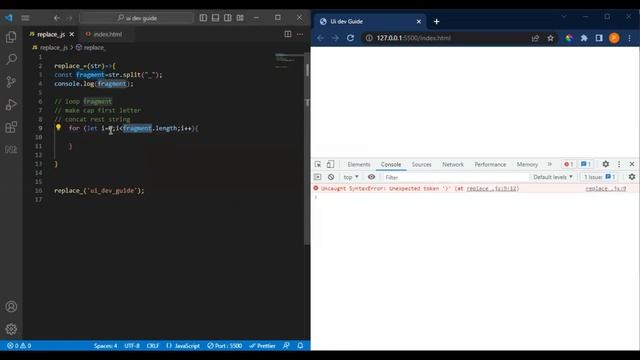The height and width of the screenshot is (360, 640).
Task: Open the VS Code hamburger menu
Action: pos(25,18)
